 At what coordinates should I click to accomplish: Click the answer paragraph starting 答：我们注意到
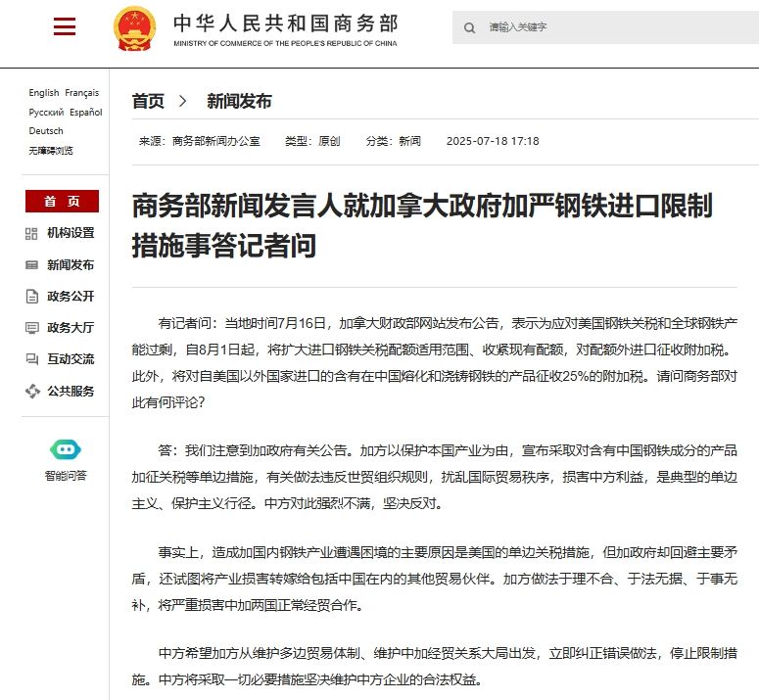click(x=435, y=477)
